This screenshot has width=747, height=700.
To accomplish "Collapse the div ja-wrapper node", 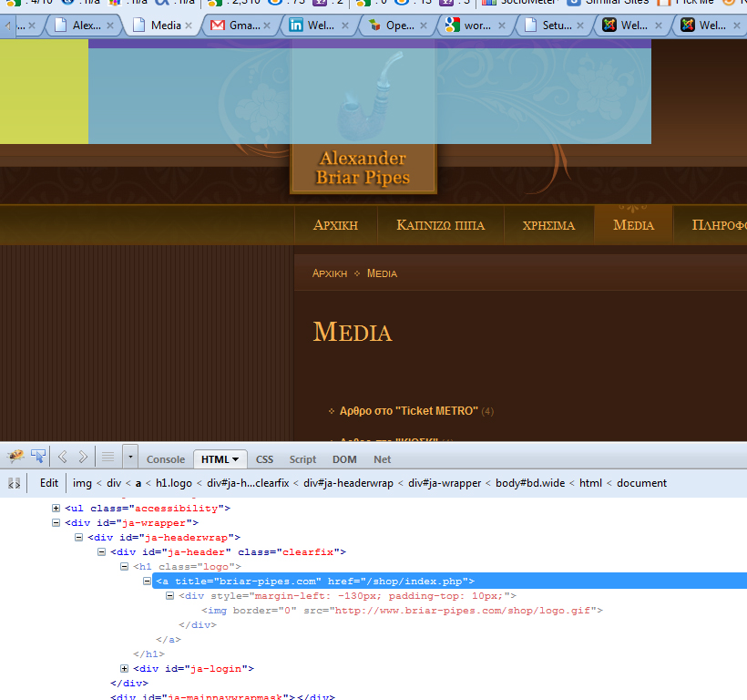I will coord(56,523).
